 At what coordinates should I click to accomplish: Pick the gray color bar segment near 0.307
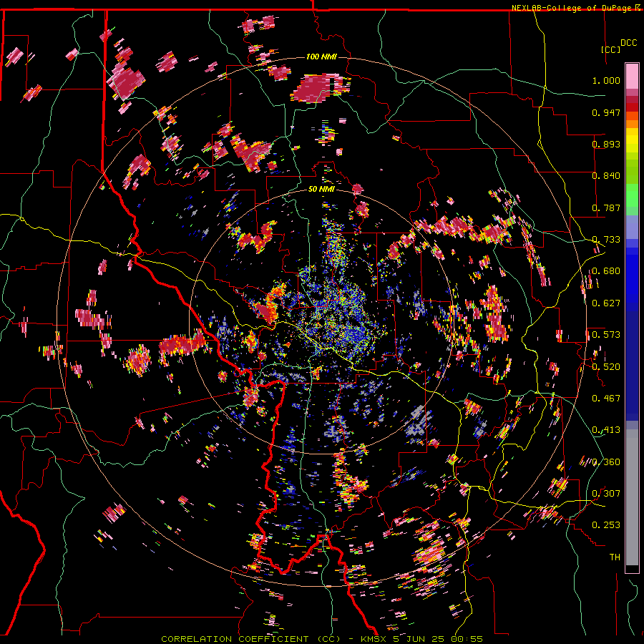tap(632, 497)
